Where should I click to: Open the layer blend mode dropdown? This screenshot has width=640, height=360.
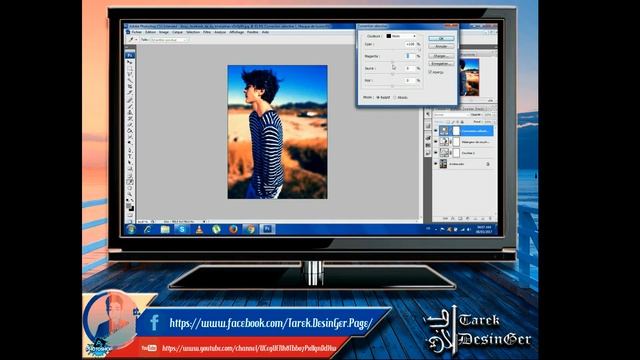[x=451, y=115]
